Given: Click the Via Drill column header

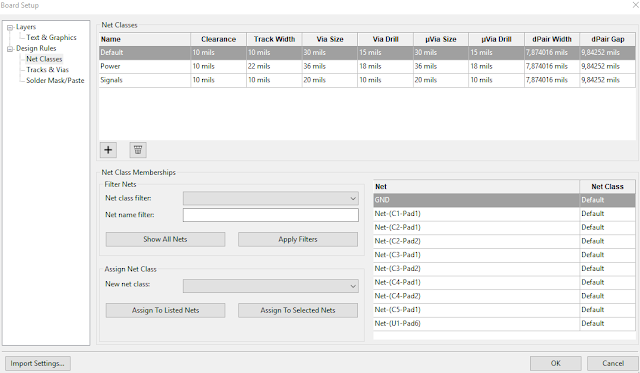Looking at the screenshot, I should point(385,39).
